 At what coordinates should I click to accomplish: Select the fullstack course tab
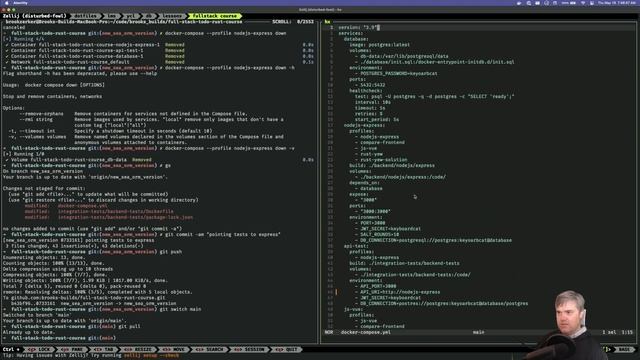[215, 16]
